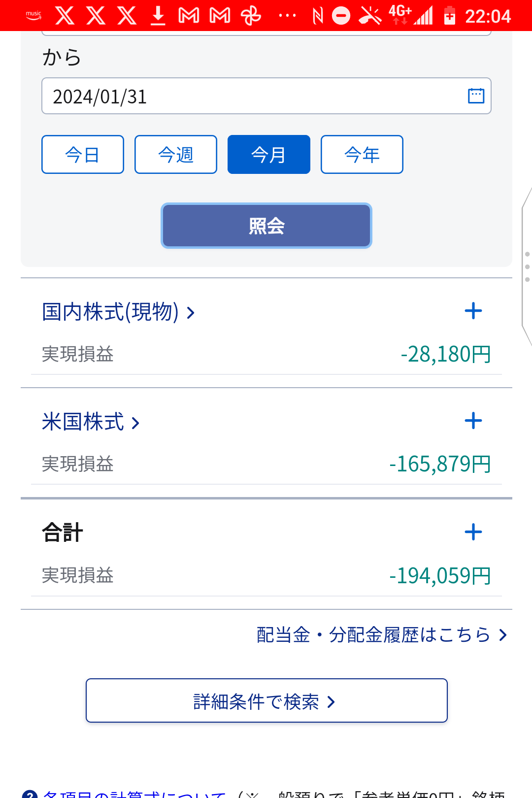Tap the 詳細条件で検索 button
This screenshot has height=798, width=532.
click(266, 700)
